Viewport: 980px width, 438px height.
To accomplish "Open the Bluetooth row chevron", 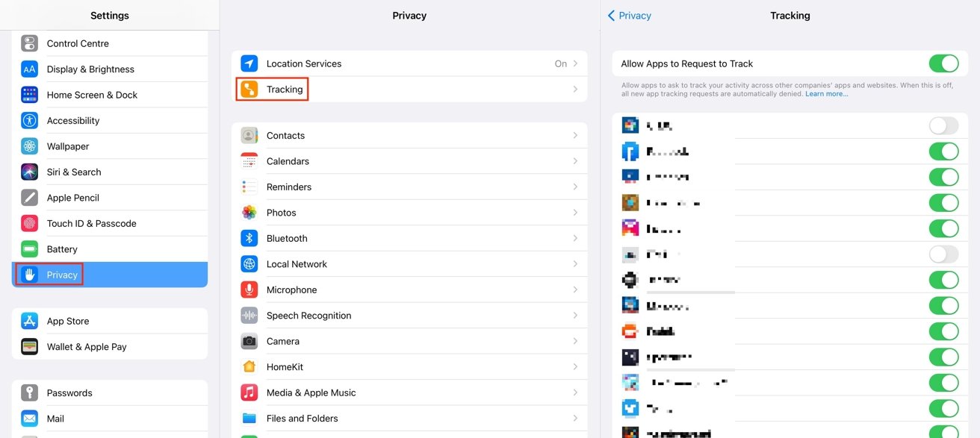I will point(575,239).
